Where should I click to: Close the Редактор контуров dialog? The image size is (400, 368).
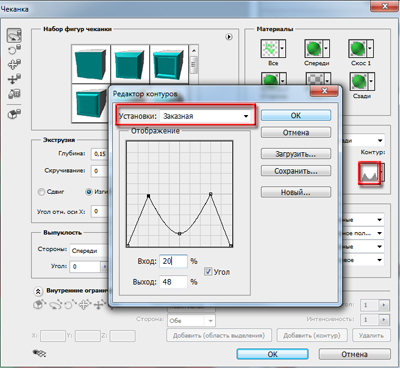324,91
